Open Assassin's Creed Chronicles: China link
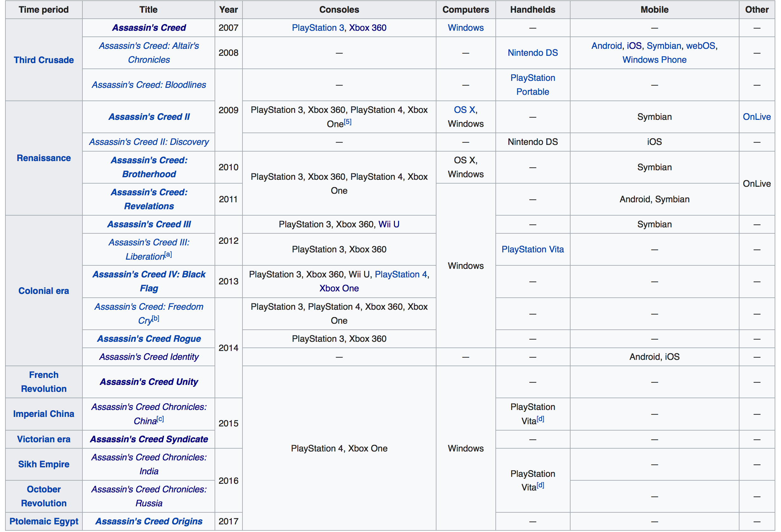Image resolution: width=781 pixels, height=532 pixels. tap(149, 414)
